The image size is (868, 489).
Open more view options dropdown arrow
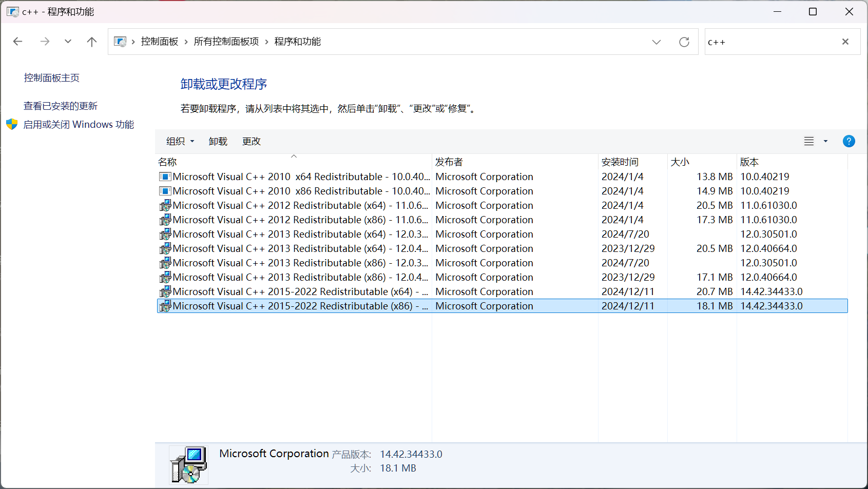click(x=826, y=141)
